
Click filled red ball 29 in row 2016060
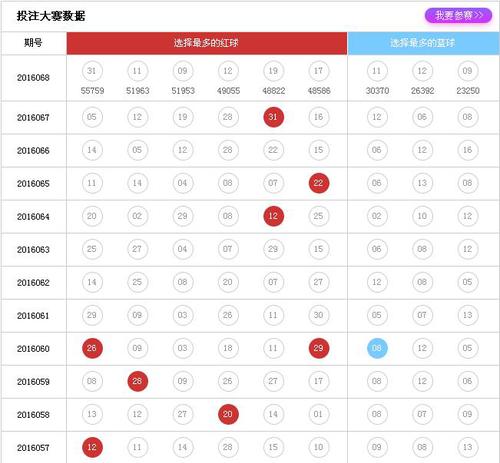pyautogui.click(x=319, y=348)
